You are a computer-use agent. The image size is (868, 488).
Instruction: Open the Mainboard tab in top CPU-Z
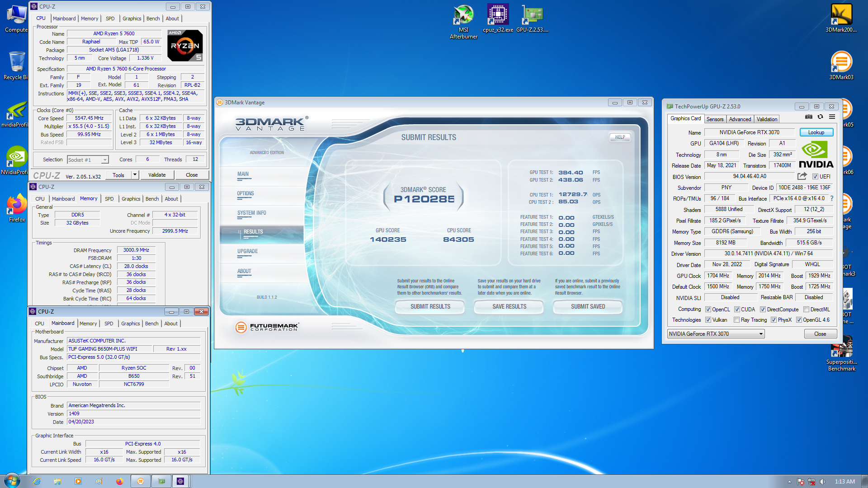coord(64,19)
